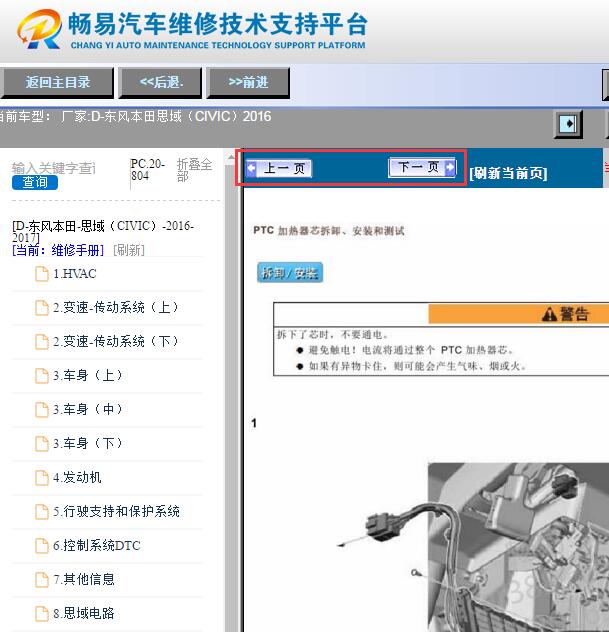This screenshot has height=632, width=609.
Task: Click the 上一页 previous page button
Action: coord(279,168)
